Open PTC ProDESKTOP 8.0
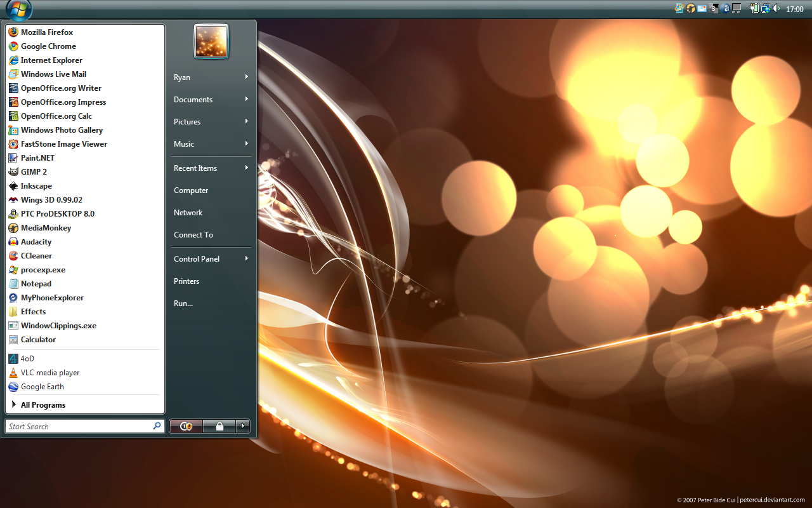 click(85, 214)
